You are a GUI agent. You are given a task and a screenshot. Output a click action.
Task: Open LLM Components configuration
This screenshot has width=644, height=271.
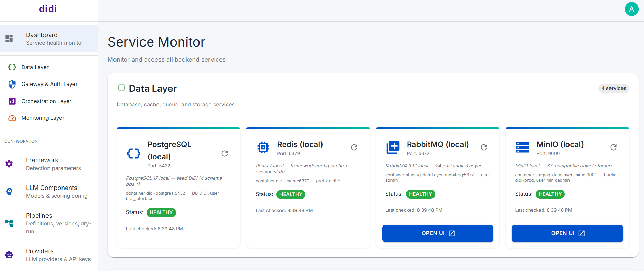point(49,192)
